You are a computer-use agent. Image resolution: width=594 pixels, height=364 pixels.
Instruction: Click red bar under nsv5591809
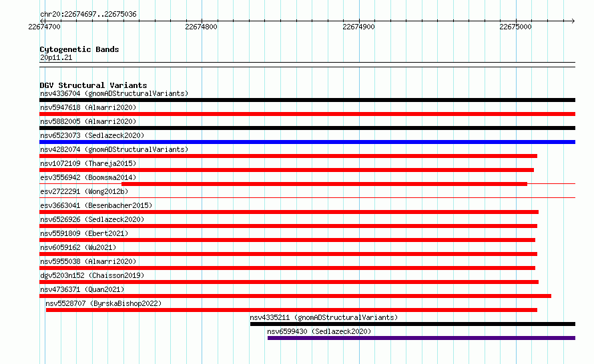tap(287, 240)
